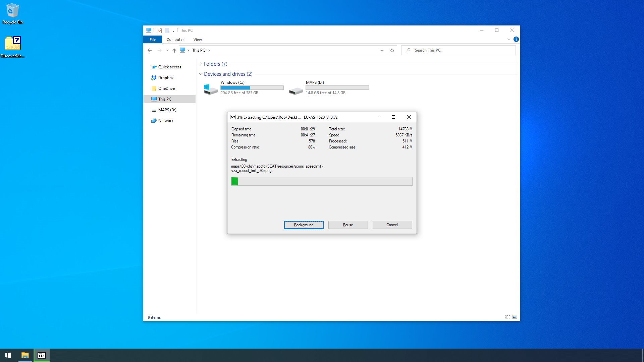
Task: Switch to details view mode
Action: pos(507,317)
